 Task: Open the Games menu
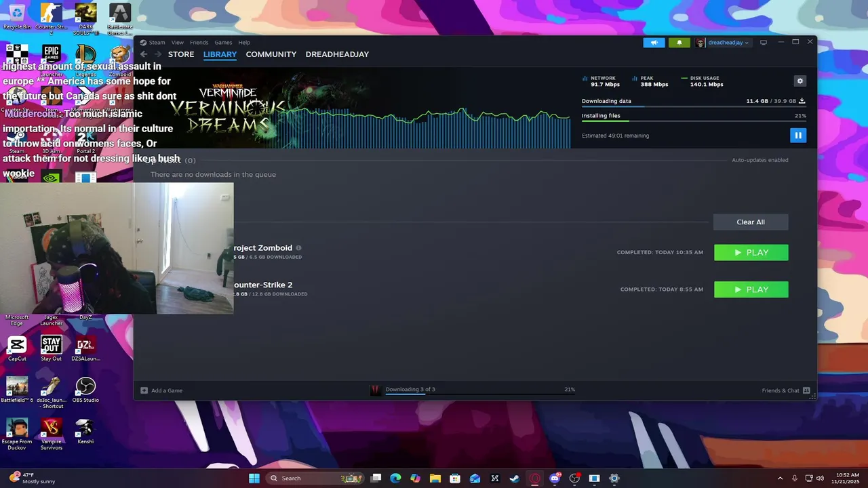[x=223, y=43]
